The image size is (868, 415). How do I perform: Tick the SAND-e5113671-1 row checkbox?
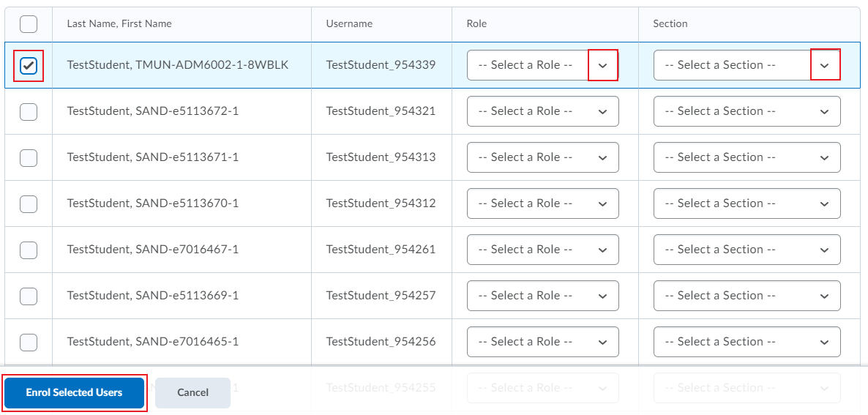pyautogui.click(x=29, y=158)
